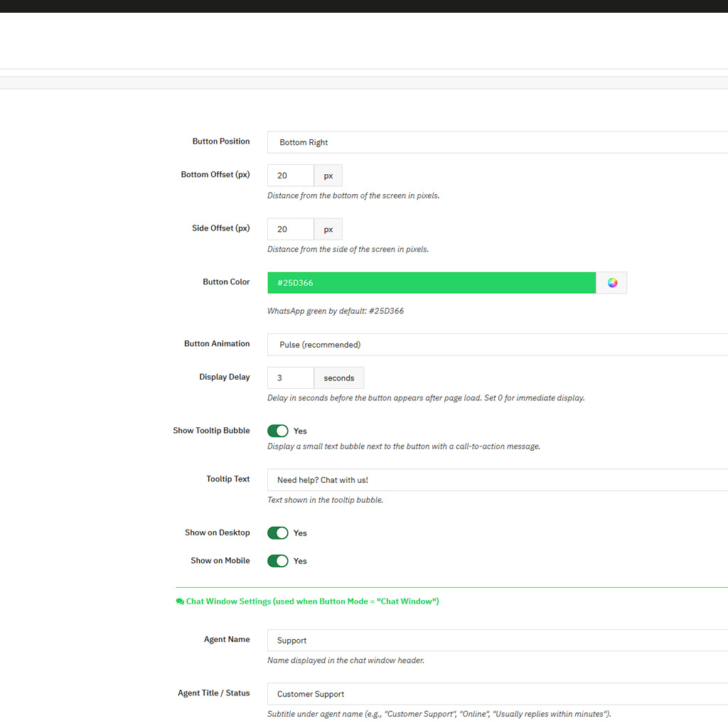
Task: Focus the Agent Name text field
Action: point(498,641)
